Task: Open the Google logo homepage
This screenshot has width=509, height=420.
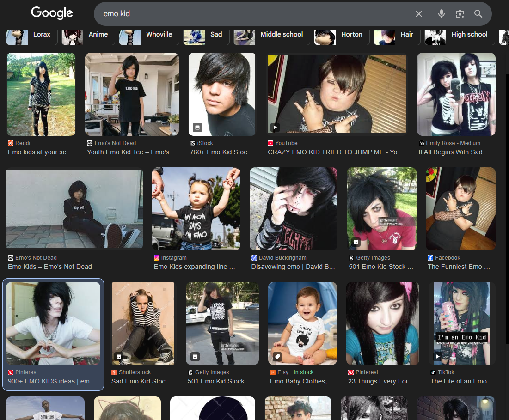Action: click(52, 13)
